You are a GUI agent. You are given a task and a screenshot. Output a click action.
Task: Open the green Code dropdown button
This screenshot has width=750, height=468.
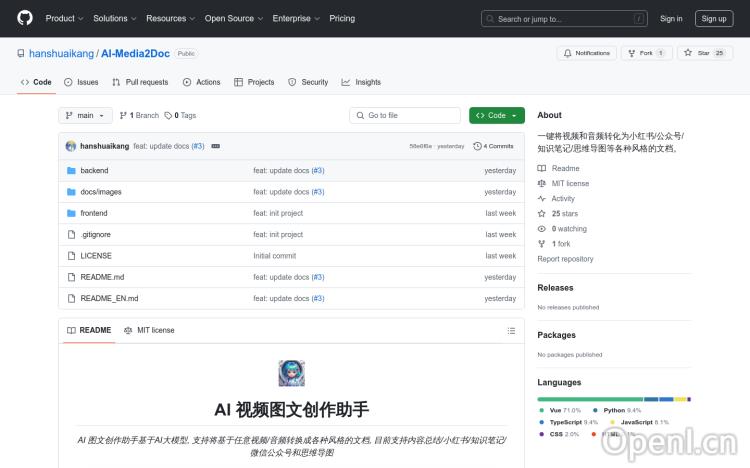point(496,115)
